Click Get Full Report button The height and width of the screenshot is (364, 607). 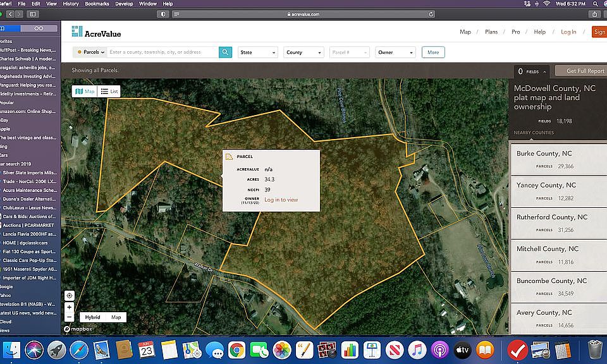point(583,71)
